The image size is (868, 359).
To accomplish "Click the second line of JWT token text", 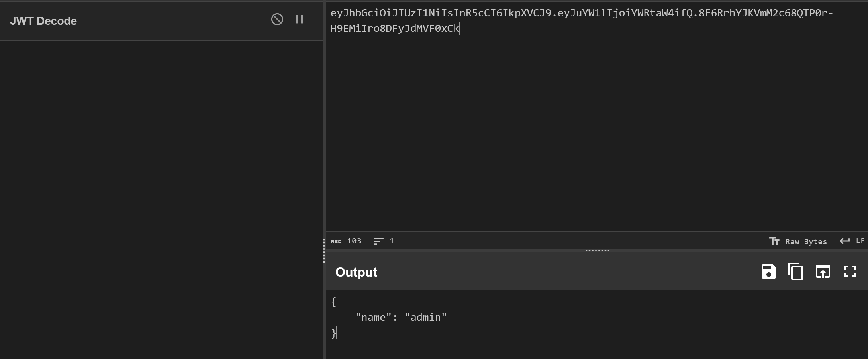I will 395,29.
